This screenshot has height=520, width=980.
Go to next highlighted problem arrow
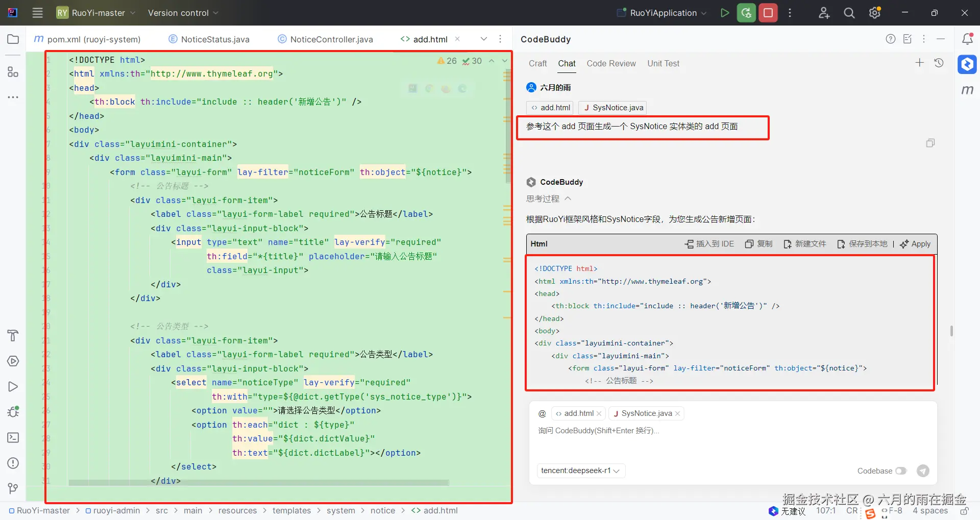pyautogui.click(x=505, y=61)
